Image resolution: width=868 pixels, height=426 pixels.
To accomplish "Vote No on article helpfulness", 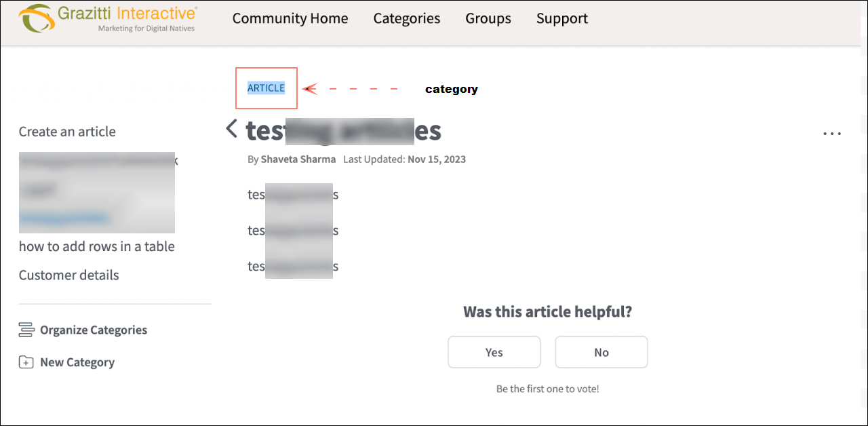I will pos(601,352).
